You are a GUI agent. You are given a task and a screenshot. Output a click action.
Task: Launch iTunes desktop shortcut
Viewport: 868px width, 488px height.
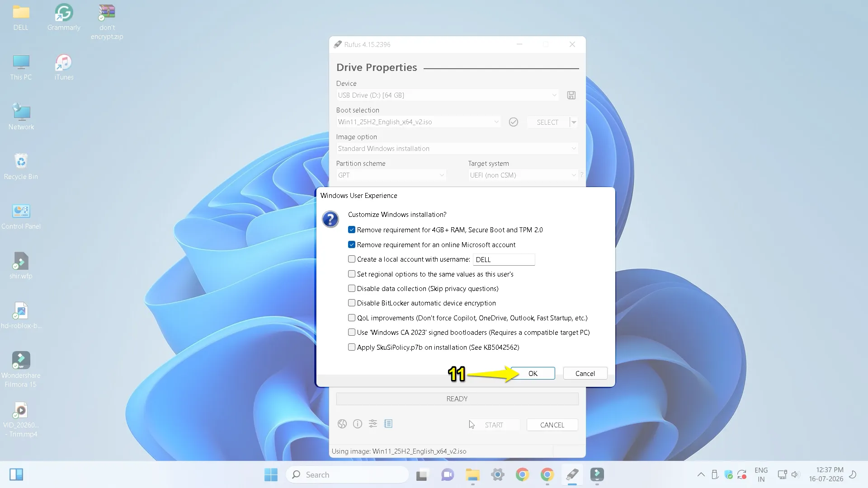(x=64, y=67)
